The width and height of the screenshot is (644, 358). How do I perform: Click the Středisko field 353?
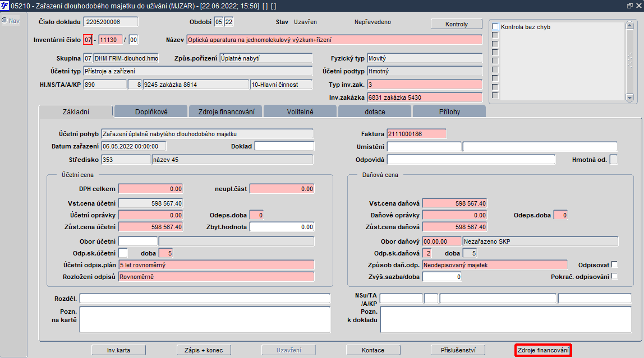click(x=126, y=160)
